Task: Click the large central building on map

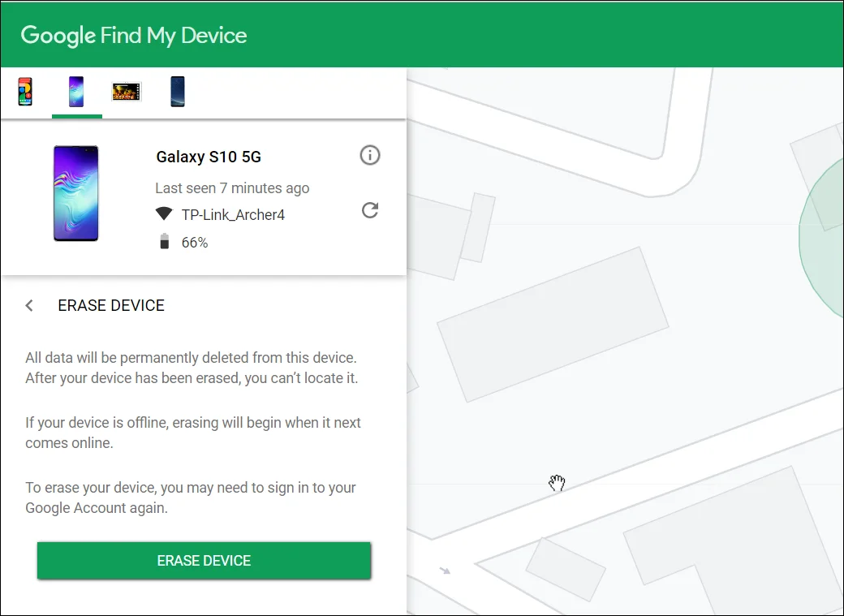Action: click(552, 325)
